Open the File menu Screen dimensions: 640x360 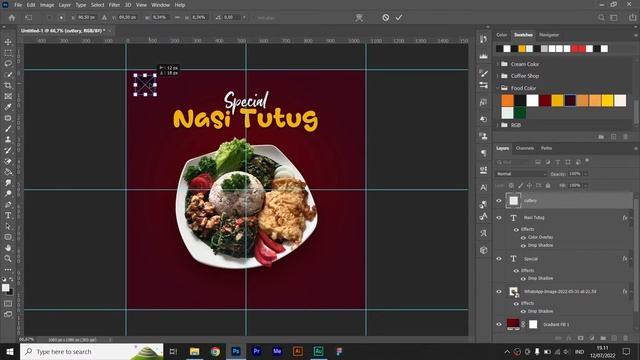[18, 5]
